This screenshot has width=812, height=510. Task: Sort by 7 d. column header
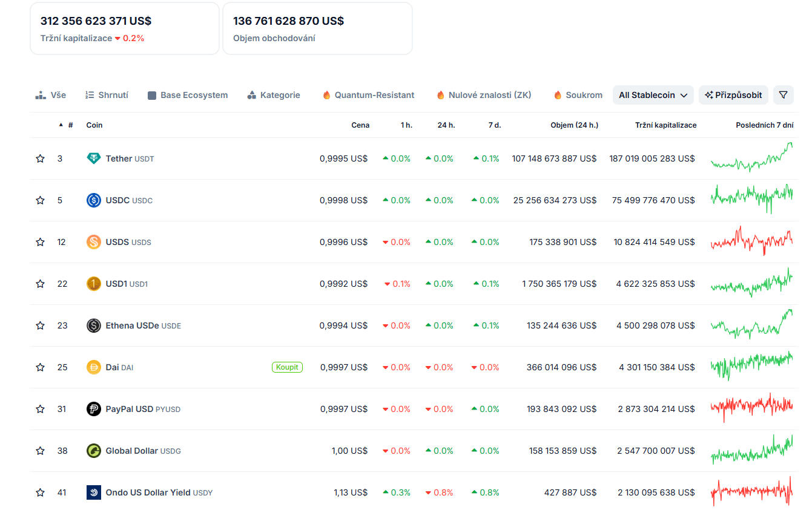tap(493, 125)
